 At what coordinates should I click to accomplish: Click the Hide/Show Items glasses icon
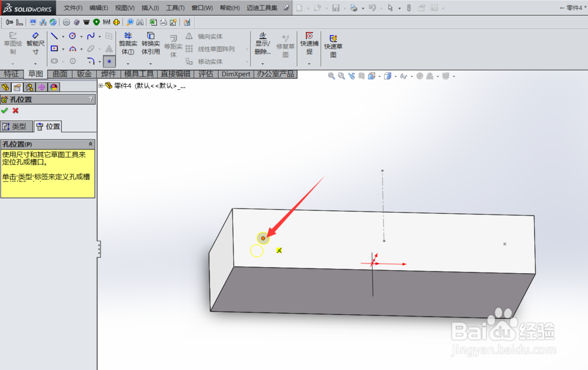pos(403,76)
